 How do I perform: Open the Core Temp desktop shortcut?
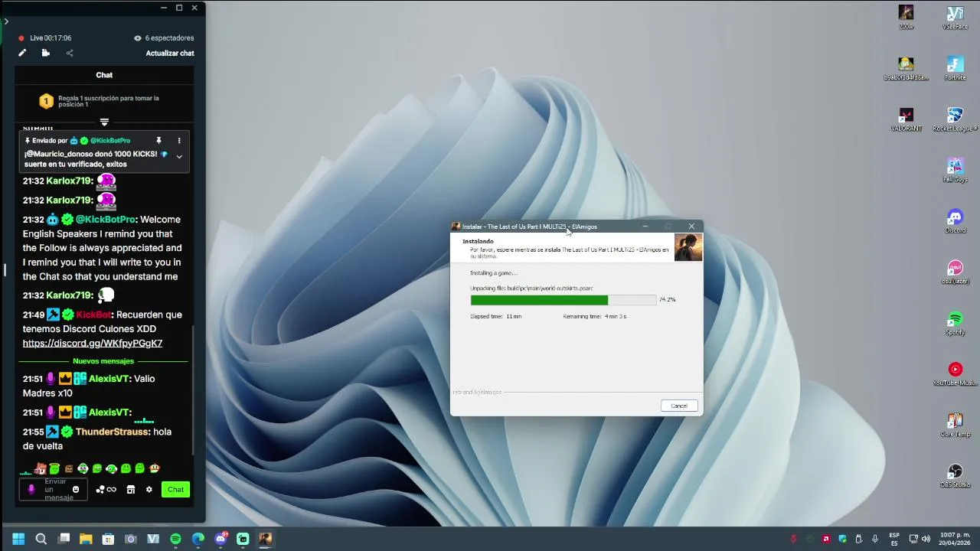click(955, 425)
